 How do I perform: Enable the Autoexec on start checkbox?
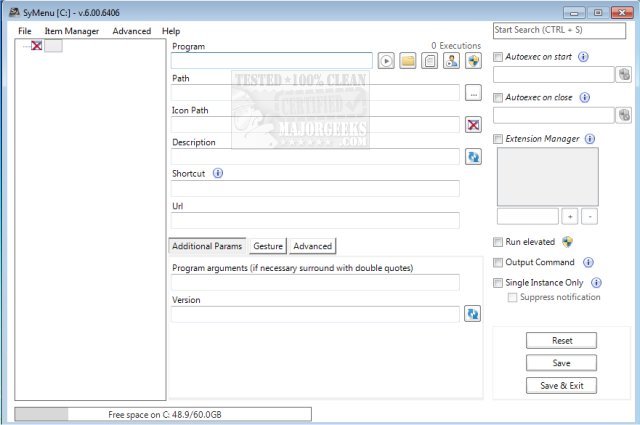point(499,57)
